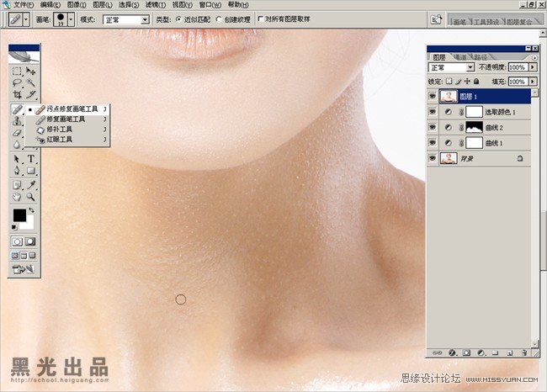The width and height of the screenshot is (547, 392).
Task: Select the Rectangular Marquee tool
Action: 17,72
